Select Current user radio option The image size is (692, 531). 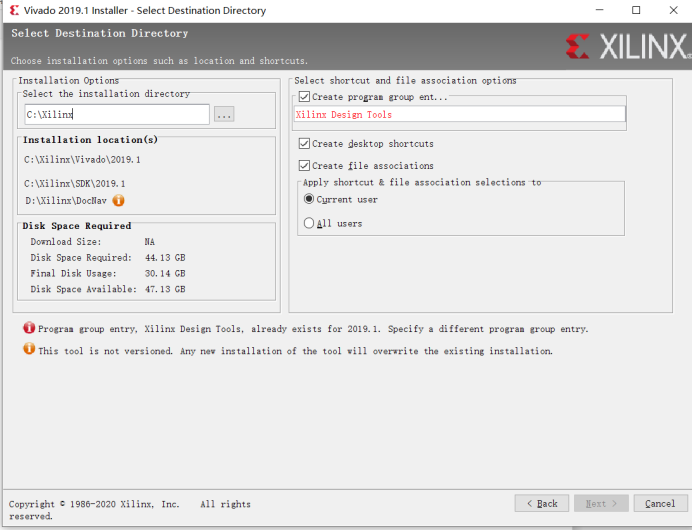point(309,199)
